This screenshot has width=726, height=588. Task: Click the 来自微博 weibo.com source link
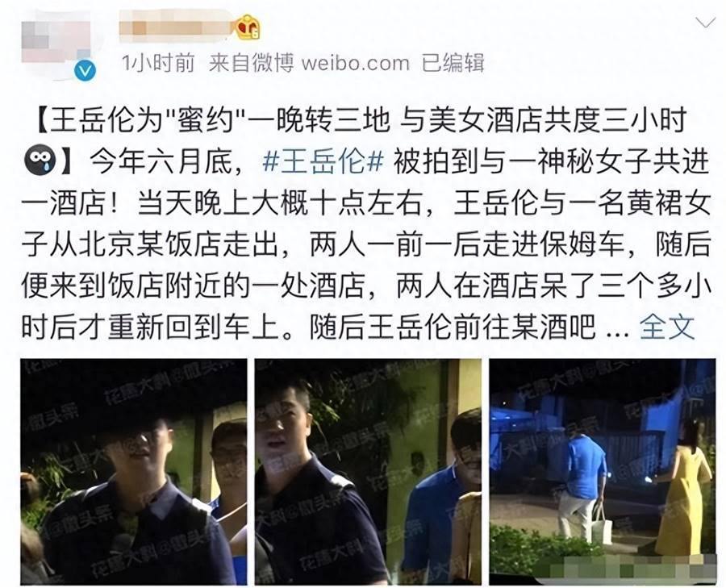pyautogui.click(x=309, y=62)
